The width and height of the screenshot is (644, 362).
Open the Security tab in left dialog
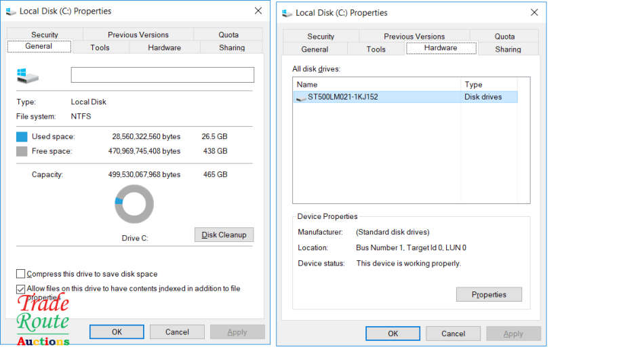click(45, 35)
